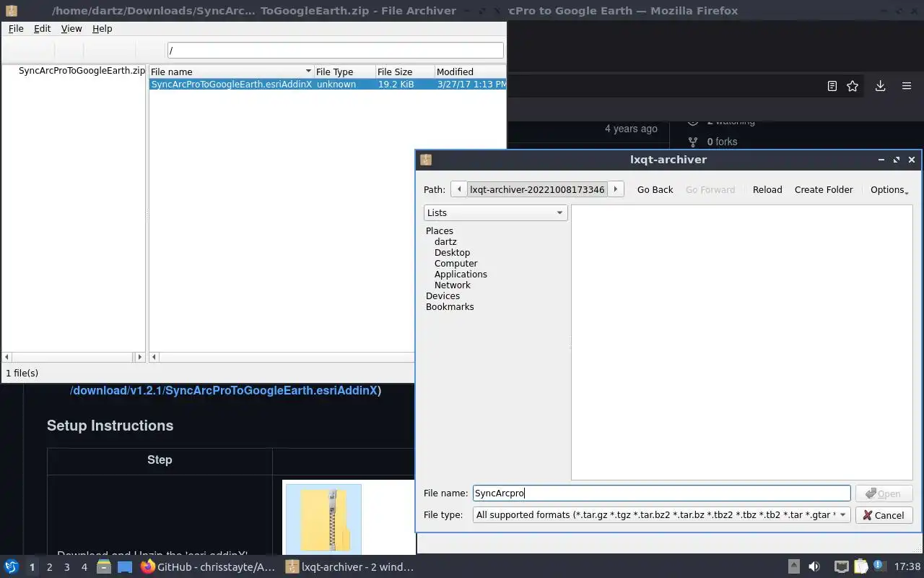Click the 17:38 clock in taskbar
The height and width of the screenshot is (578, 924).
[x=907, y=567]
